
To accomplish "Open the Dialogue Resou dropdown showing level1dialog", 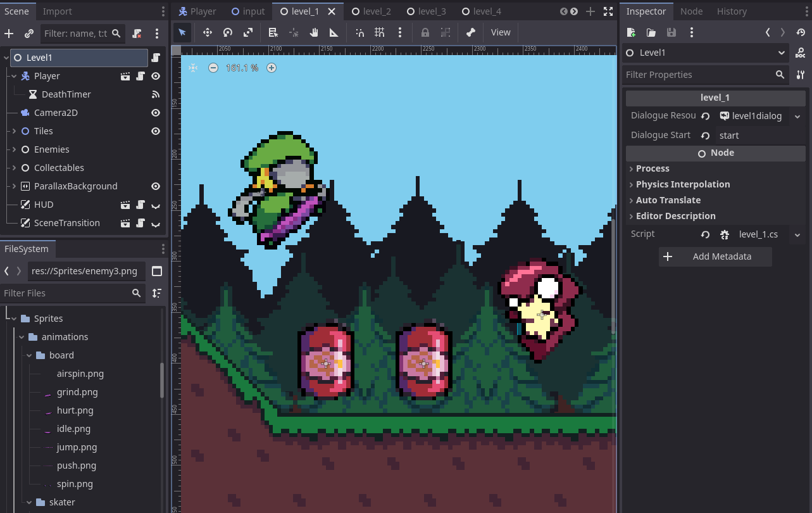I will [797, 116].
